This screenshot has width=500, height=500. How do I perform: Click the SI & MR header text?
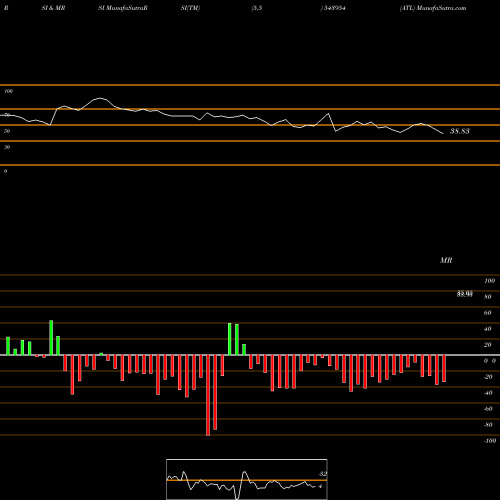(x=53, y=8)
